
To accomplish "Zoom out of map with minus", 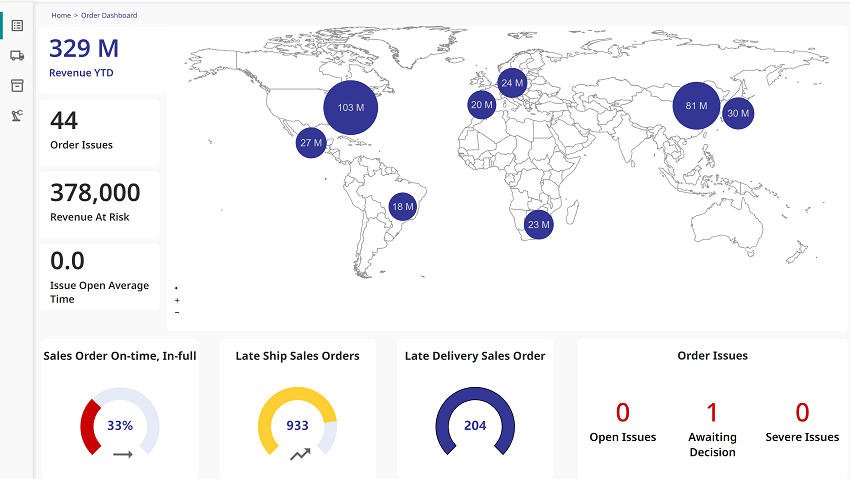I will pos(177,312).
